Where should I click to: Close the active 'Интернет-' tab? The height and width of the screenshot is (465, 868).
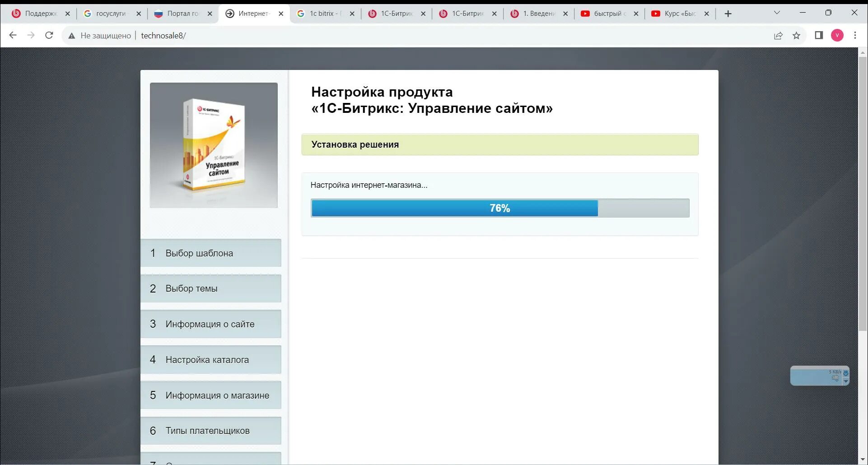pos(281,14)
